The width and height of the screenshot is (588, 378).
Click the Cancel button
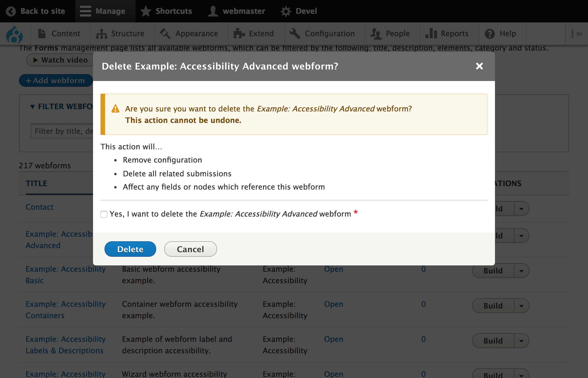point(190,249)
